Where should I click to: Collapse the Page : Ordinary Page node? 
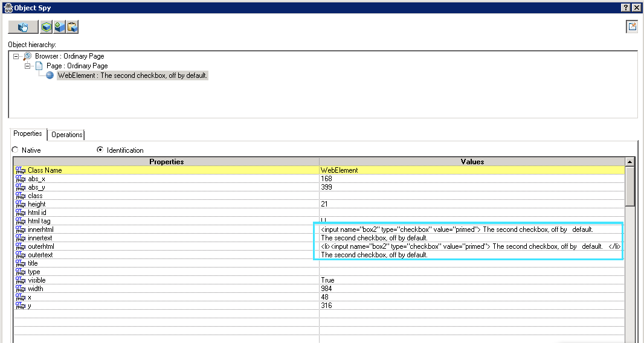click(28, 66)
